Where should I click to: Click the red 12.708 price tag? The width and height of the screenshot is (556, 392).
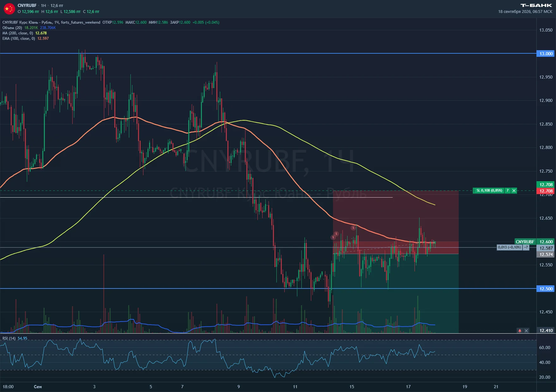pyautogui.click(x=546, y=191)
